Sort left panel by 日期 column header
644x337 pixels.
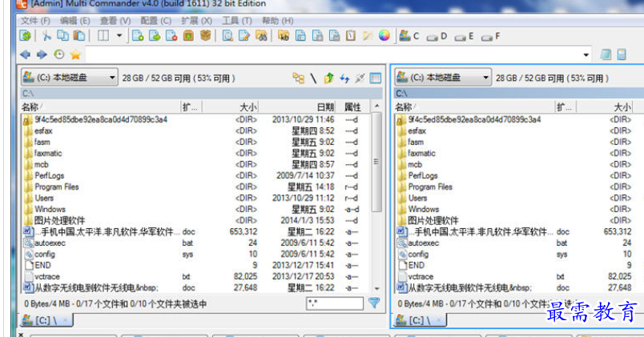coord(297,107)
